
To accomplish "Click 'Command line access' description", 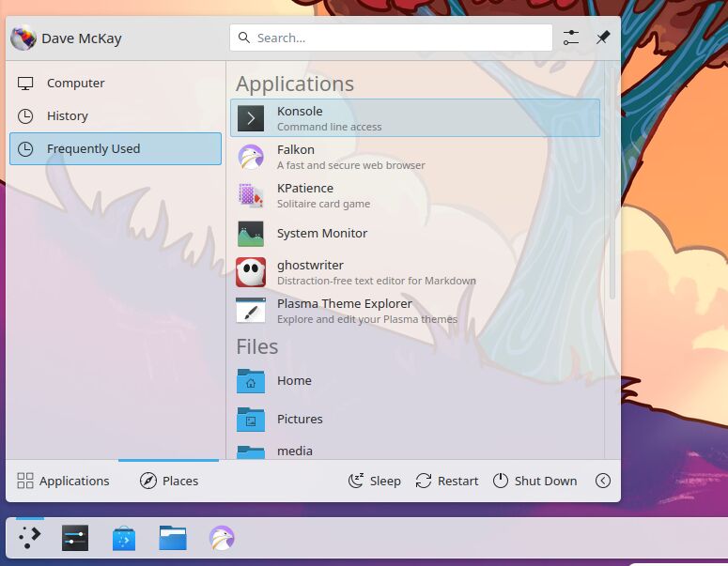I will click(329, 127).
